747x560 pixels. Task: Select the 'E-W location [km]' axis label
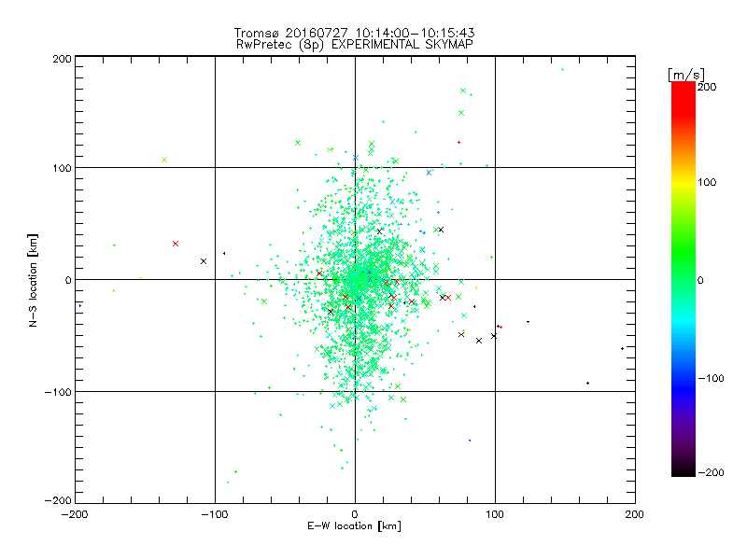pos(354,525)
